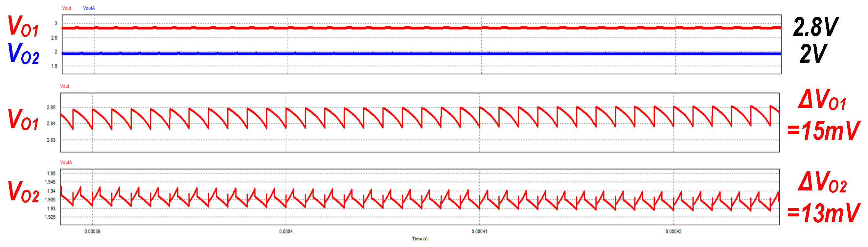Click the 2.85 y-axis tick in middle plot
This screenshot has width=868, height=247.
pos(51,108)
